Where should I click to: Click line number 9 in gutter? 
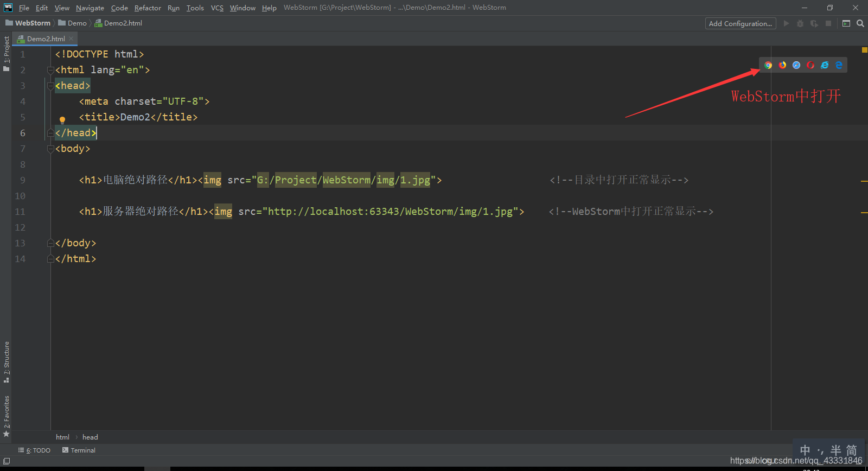click(x=22, y=180)
